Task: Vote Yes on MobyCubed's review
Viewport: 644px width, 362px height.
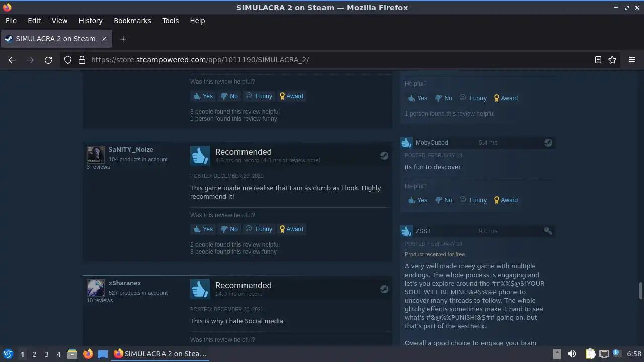Action: pyautogui.click(x=417, y=200)
